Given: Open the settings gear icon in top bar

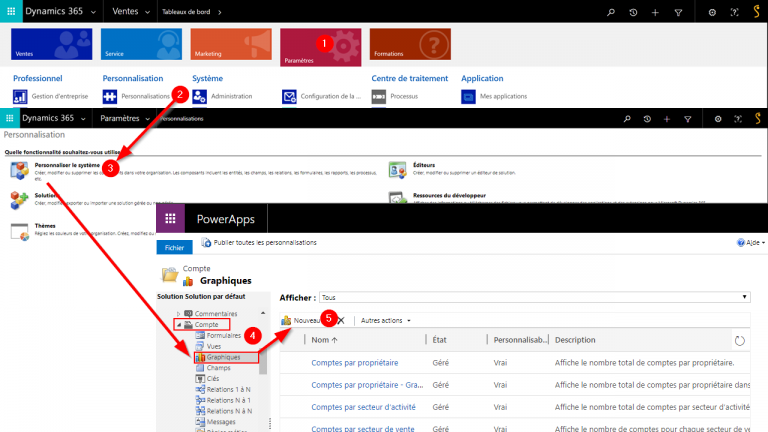Looking at the screenshot, I should [712, 12].
